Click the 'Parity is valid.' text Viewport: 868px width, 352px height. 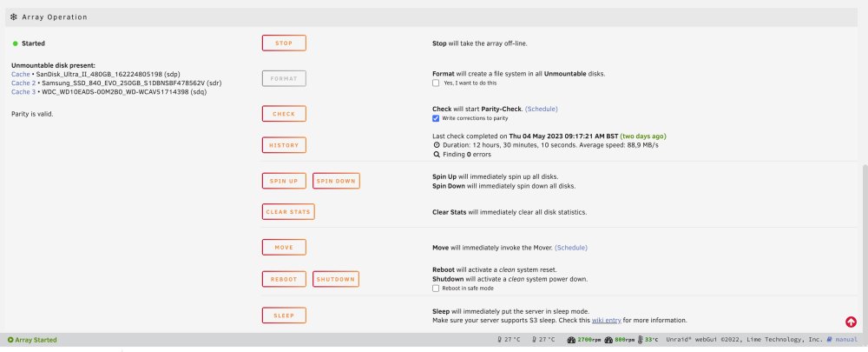[32, 114]
